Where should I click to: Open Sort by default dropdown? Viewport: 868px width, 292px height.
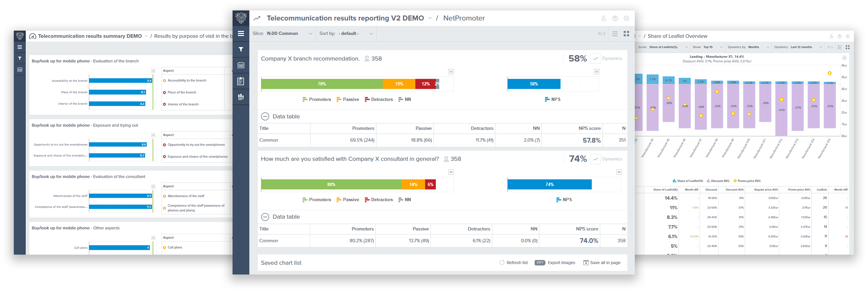pos(346,34)
